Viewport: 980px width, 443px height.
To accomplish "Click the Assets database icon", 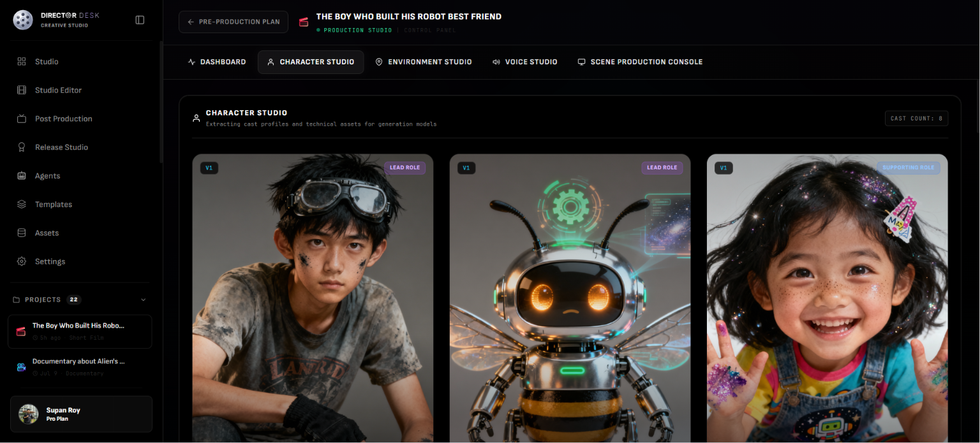I will pos(22,233).
